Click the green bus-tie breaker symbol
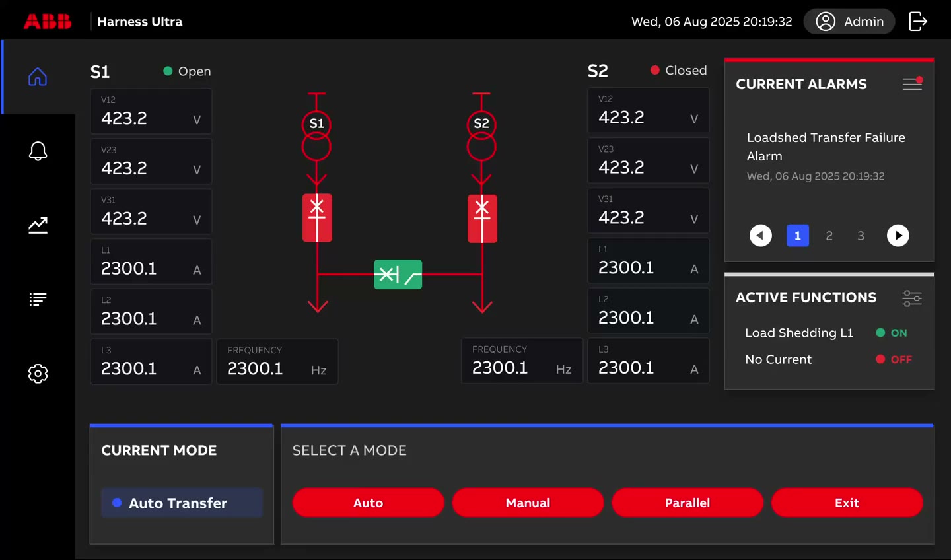The width and height of the screenshot is (951, 560). coord(398,274)
